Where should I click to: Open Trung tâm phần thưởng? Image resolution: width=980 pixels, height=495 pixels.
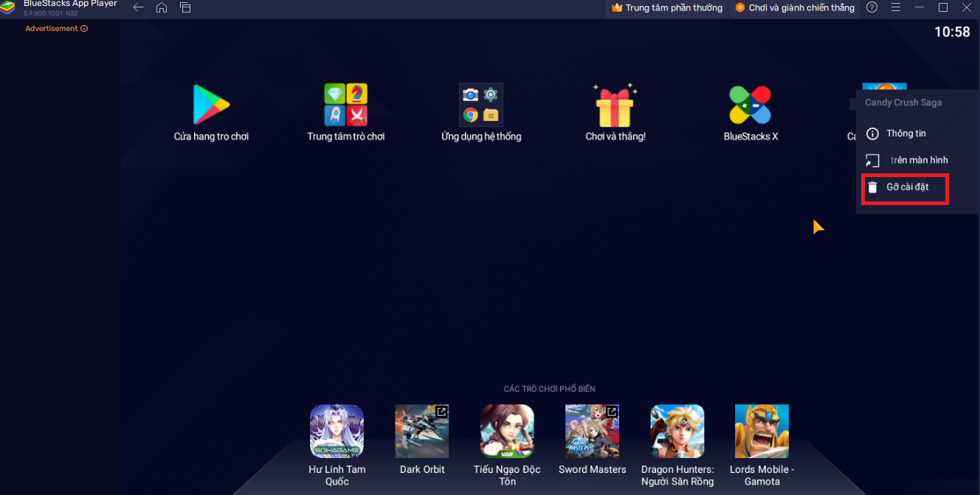coord(666,8)
